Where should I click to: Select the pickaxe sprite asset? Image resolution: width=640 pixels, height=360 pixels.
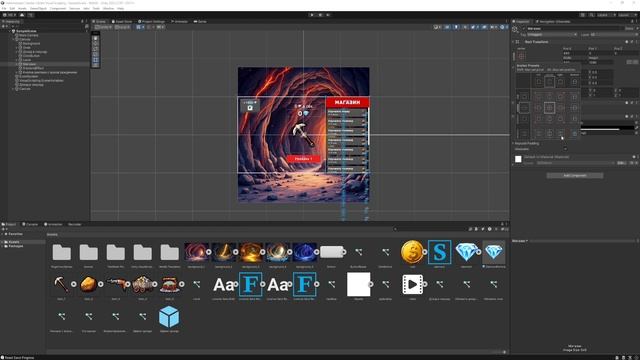point(61,284)
